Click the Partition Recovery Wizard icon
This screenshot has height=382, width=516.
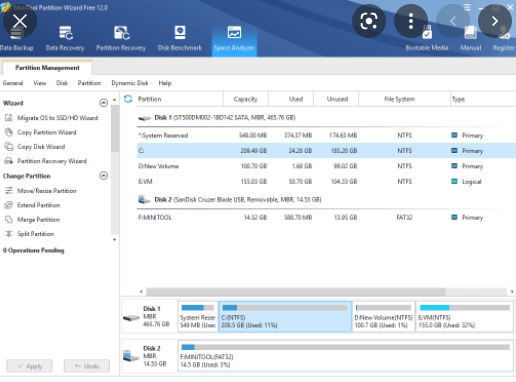point(9,161)
